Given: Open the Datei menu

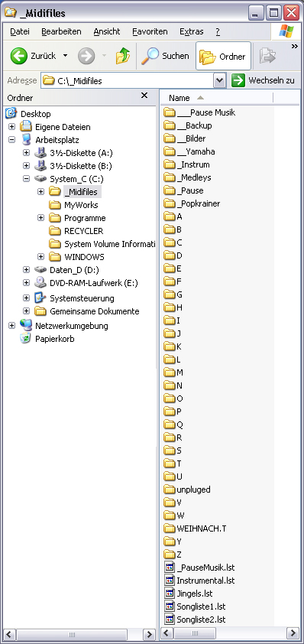Looking at the screenshot, I should 20,31.
